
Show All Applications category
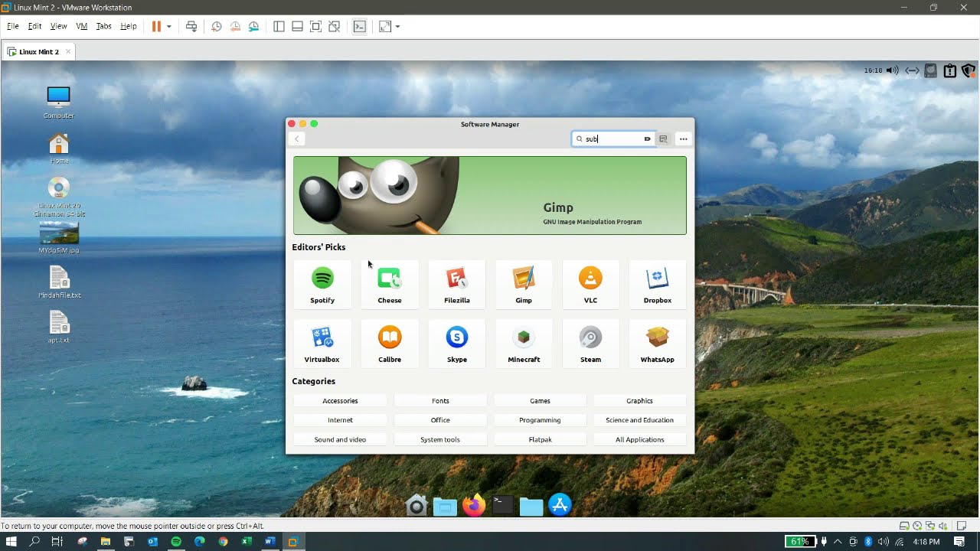click(639, 439)
